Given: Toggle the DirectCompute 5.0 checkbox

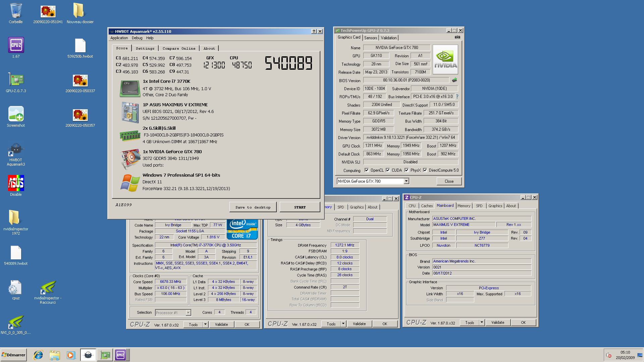Looking at the screenshot, I should (x=425, y=170).
